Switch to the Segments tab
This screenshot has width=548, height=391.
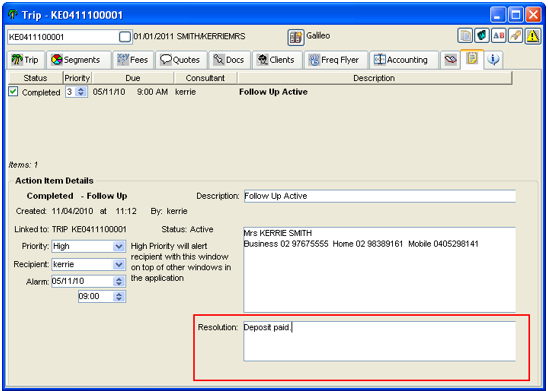coord(79,60)
